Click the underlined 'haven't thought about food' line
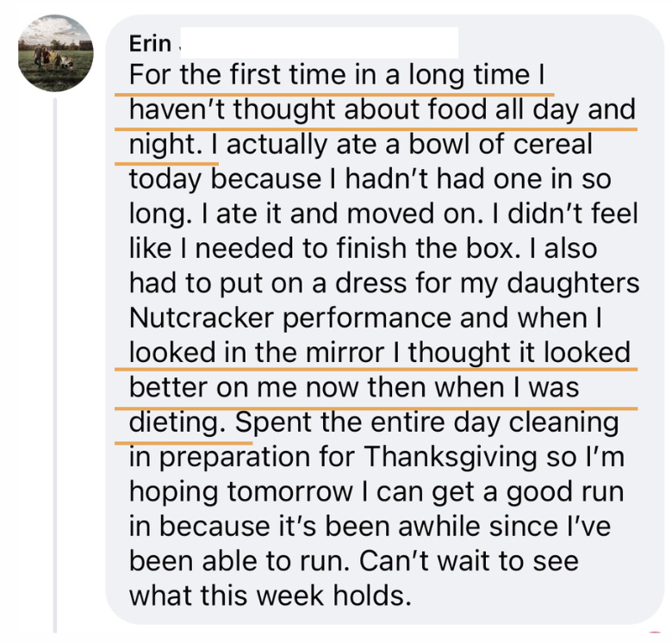 click(x=383, y=109)
